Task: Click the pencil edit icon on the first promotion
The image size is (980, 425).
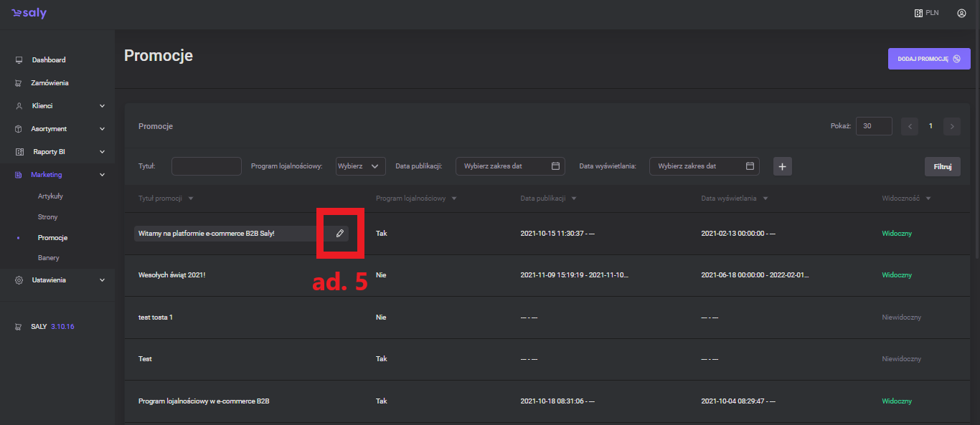Action: point(340,233)
